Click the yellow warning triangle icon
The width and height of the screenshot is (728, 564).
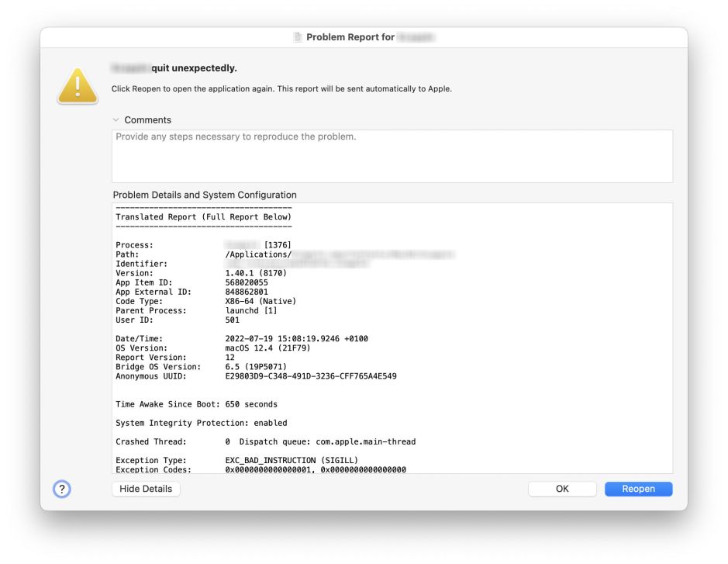pyautogui.click(x=78, y=85)
